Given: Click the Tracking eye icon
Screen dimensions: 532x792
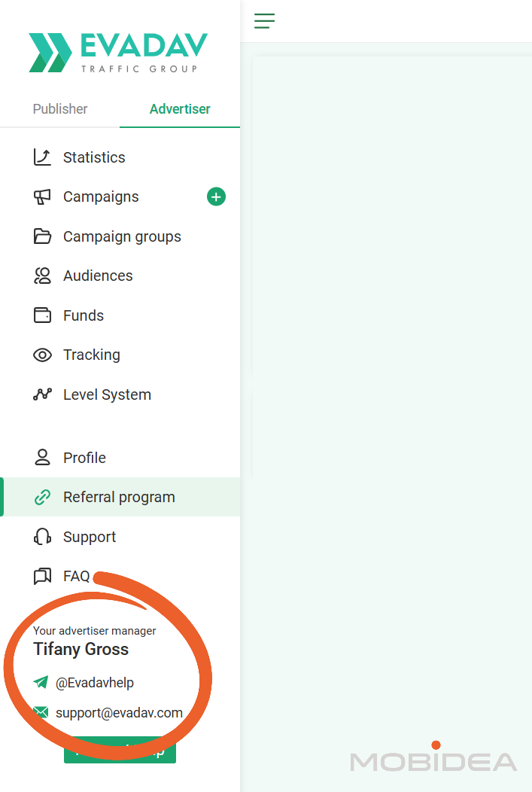Looking at the screenshot, I should [42, 355].
